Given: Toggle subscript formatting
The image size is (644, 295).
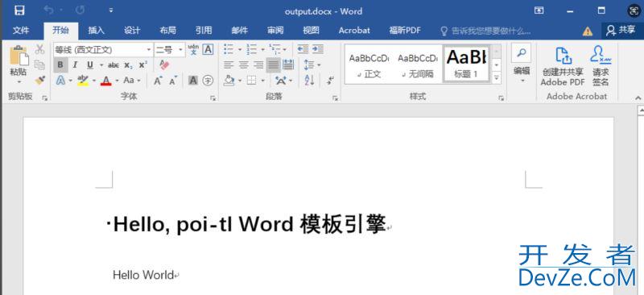Looking at the screenshot, I should [128, 65].
